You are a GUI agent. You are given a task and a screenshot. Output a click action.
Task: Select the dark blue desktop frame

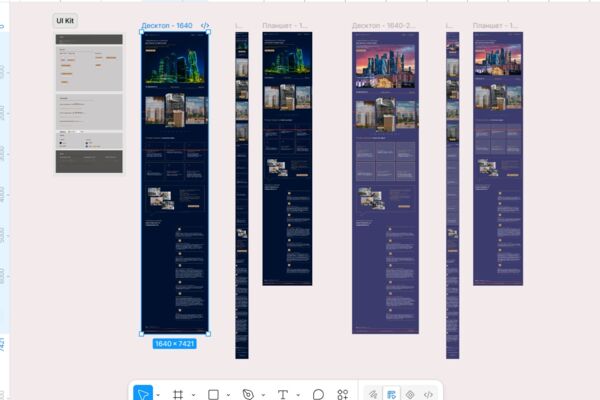[175, 183]
